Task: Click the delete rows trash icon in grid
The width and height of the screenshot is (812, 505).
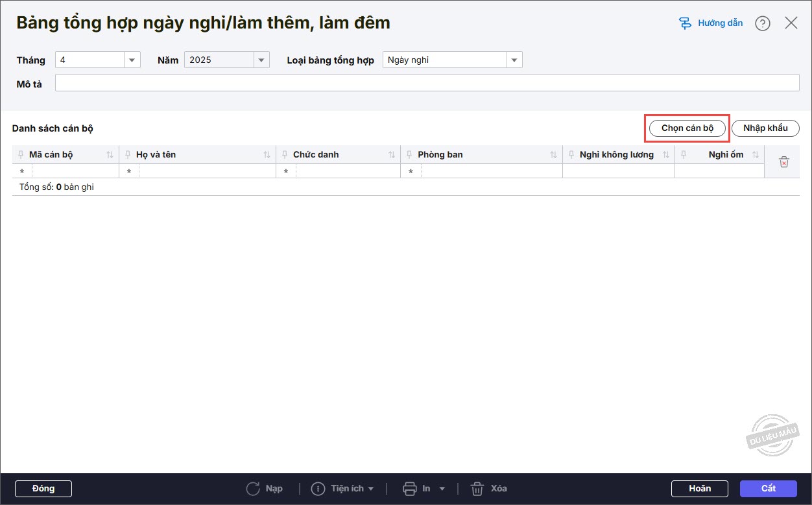Action: tap(783, 162)
